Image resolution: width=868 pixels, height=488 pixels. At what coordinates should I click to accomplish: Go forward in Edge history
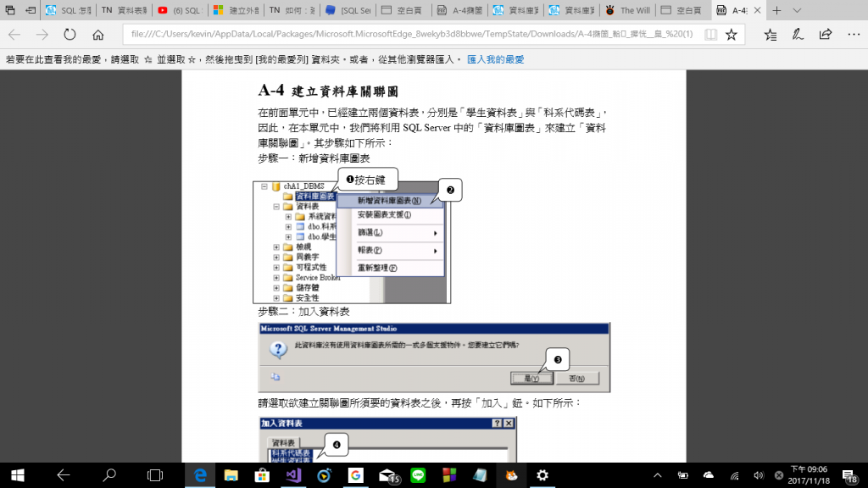[x=42, y=34]
